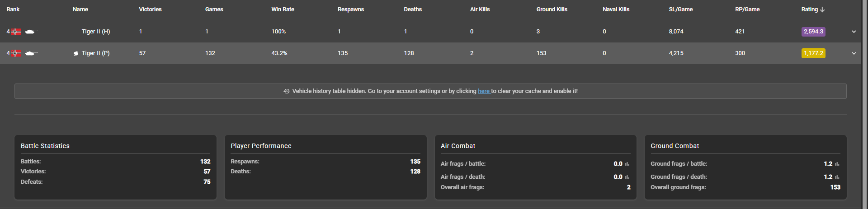Click the premium badge icon before Tiger II (P)
The image size is (868, 209).
click(76, 54)
